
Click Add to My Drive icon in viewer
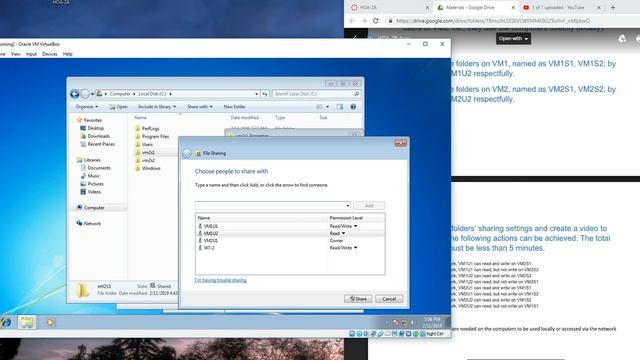[622, 39]
